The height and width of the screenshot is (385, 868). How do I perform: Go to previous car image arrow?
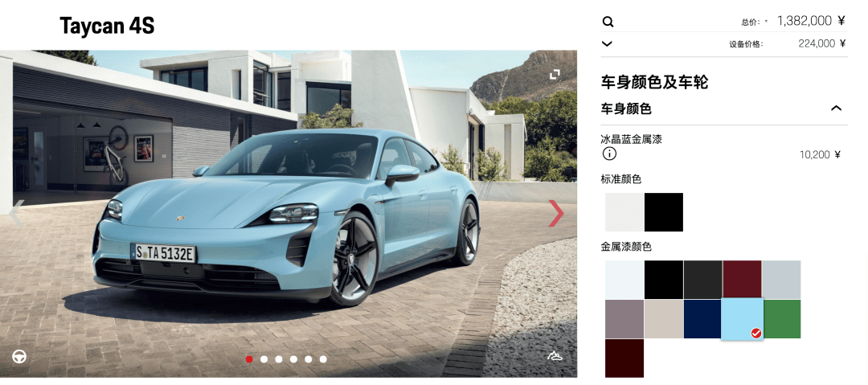17,213
